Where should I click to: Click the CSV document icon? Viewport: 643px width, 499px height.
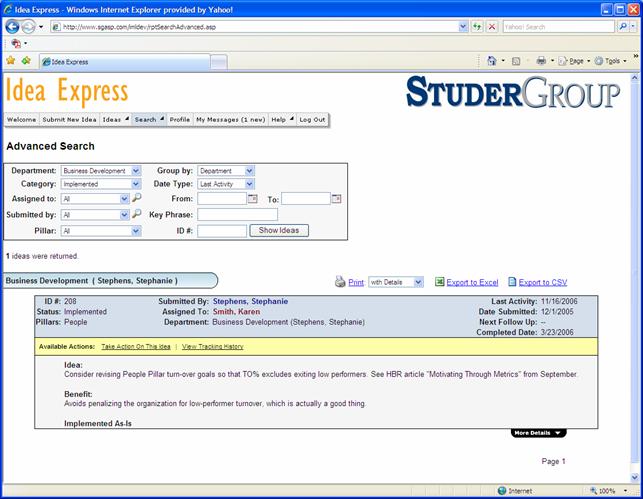click(512, 282)
